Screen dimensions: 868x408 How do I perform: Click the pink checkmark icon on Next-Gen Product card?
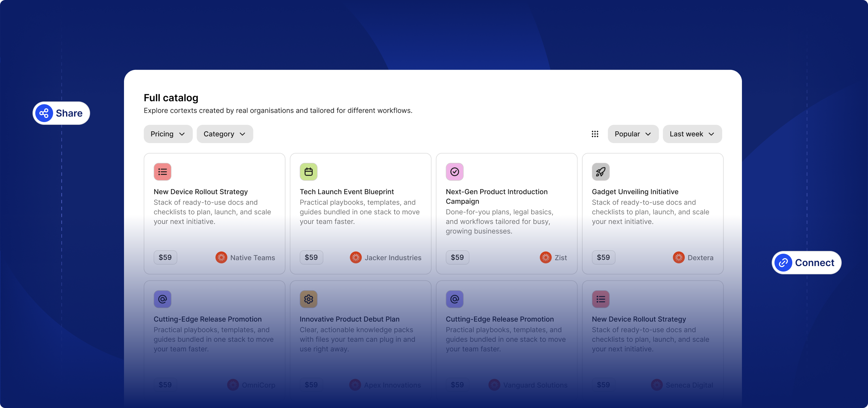coord(455,172)
